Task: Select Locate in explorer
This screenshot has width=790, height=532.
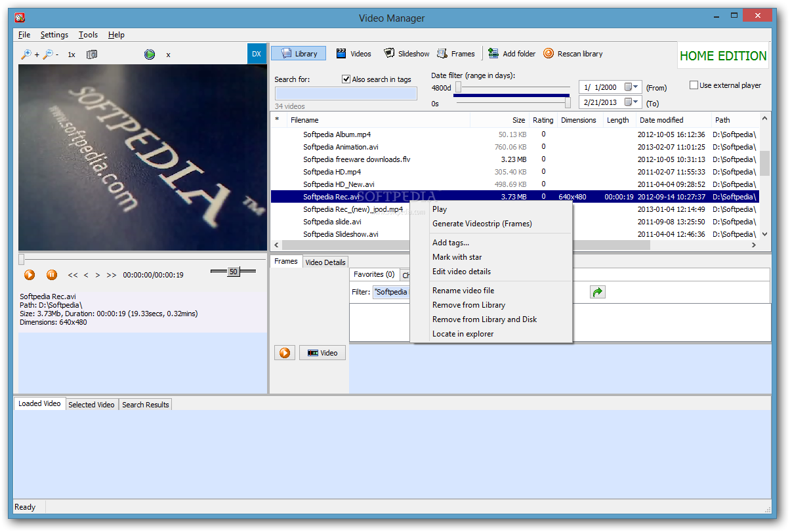Action: pyautogui.click(x=463, y=334)
